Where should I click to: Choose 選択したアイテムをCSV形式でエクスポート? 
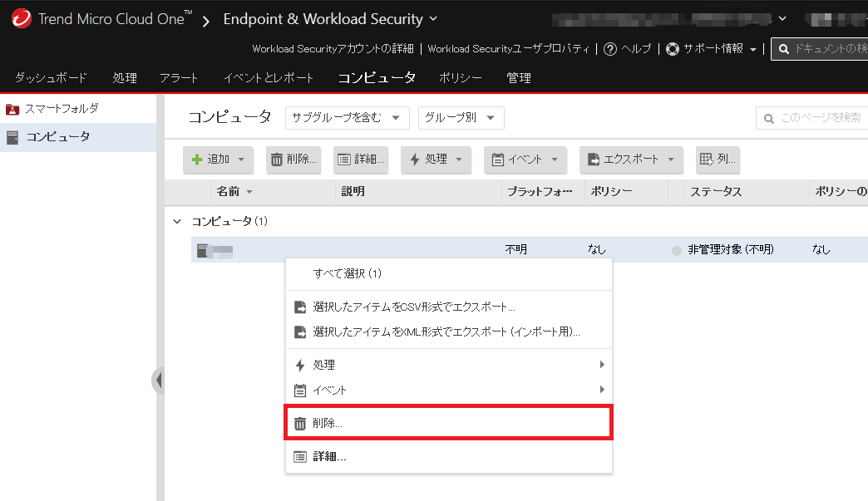[x=449, y=307]
